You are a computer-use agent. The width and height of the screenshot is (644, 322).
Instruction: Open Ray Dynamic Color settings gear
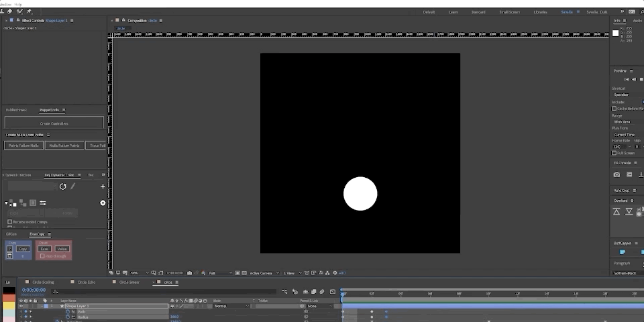[103, 203]
